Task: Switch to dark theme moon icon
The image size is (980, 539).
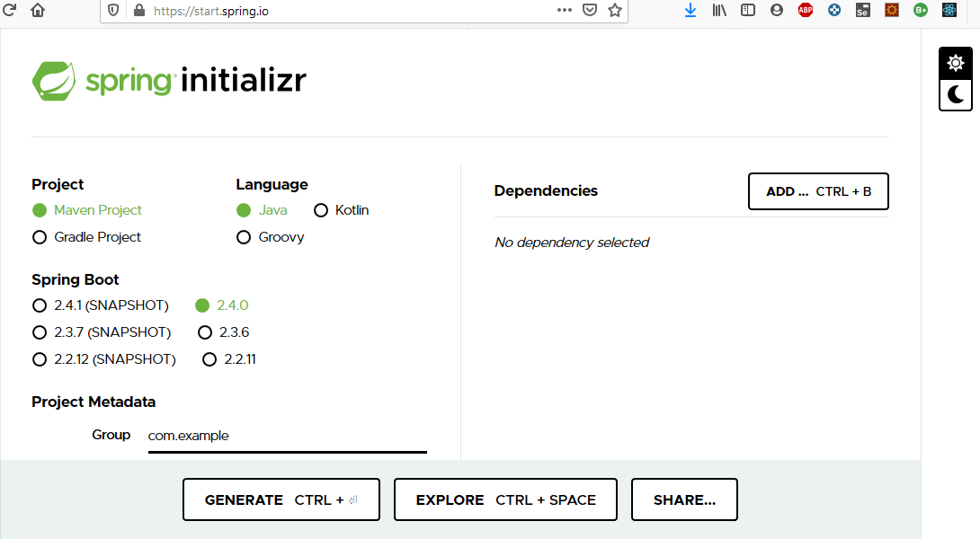Action: click(x=955, y=94)
